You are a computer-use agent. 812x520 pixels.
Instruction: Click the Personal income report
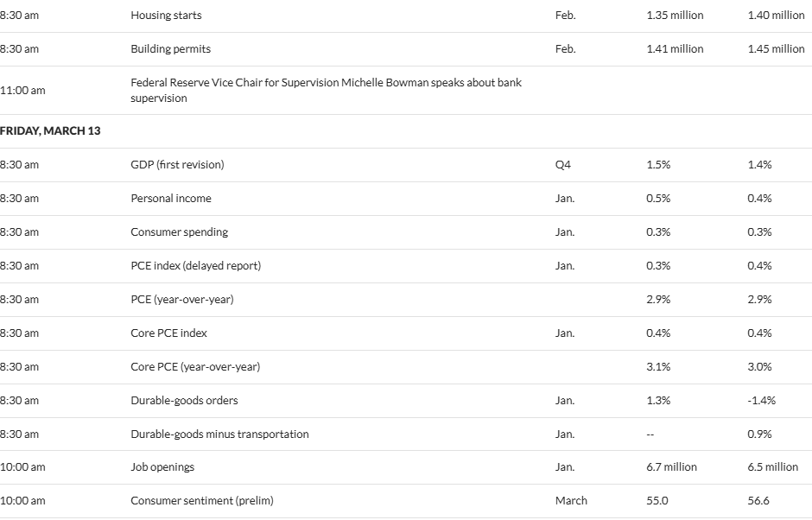pos(171,199)
